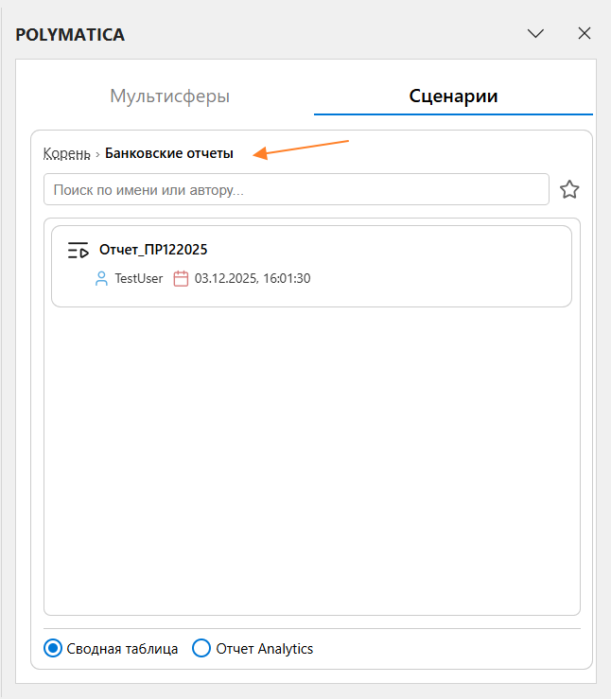Click the TestUser author name
The height and width of the screenshot is (700, 611).
point(139,279)
